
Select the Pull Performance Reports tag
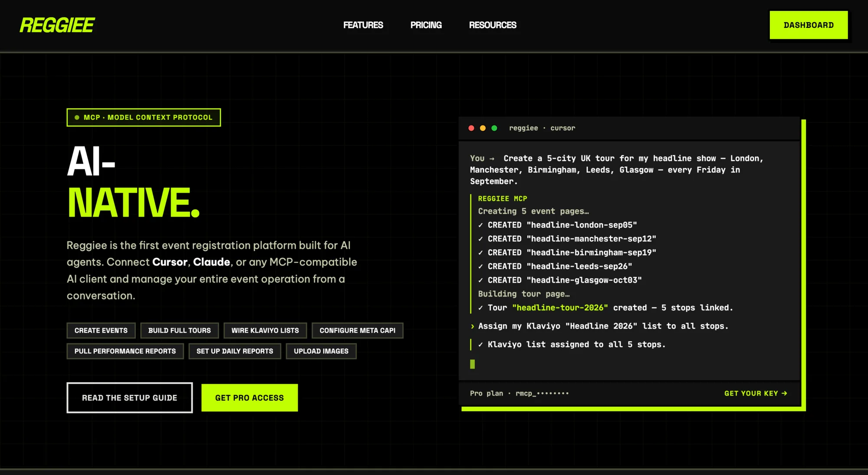click(125, 351)
